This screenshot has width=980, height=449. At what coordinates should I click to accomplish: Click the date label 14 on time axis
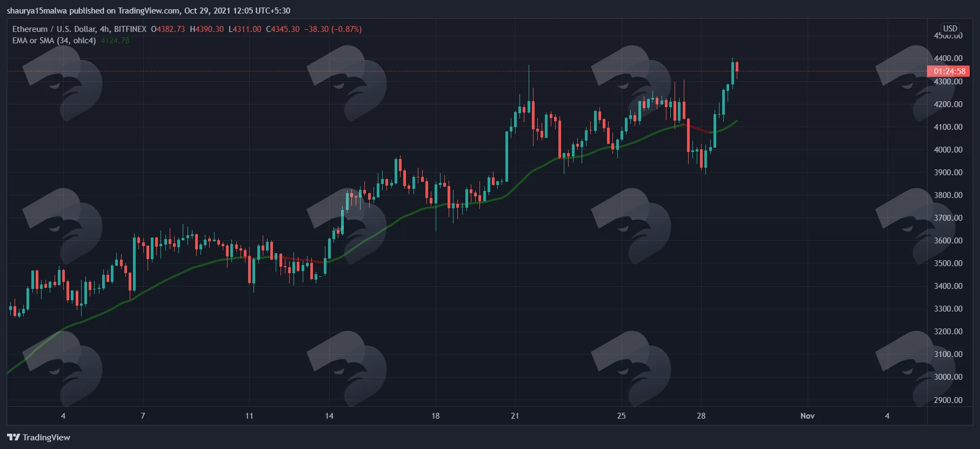pos(329,416)
